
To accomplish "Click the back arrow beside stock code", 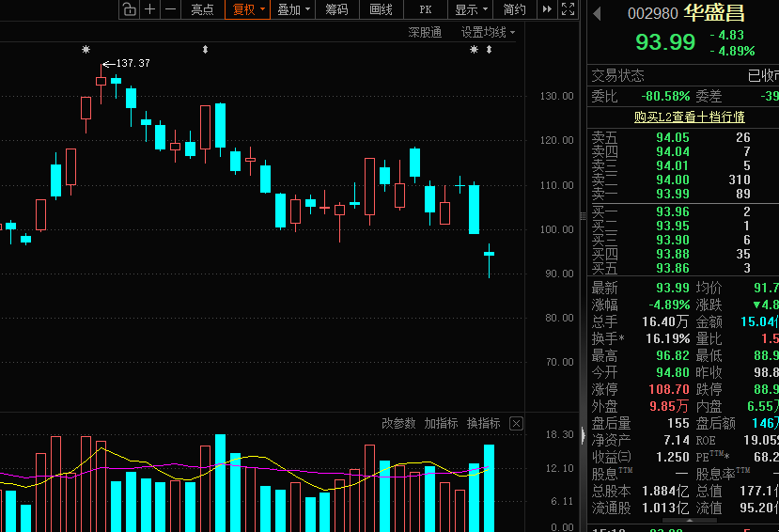I will [597, 13].
